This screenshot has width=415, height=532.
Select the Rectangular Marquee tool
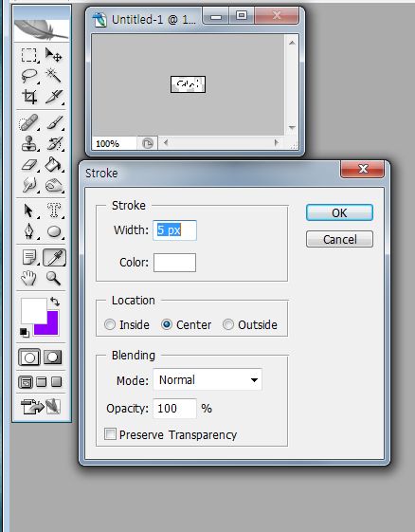[x=29, y=55]
